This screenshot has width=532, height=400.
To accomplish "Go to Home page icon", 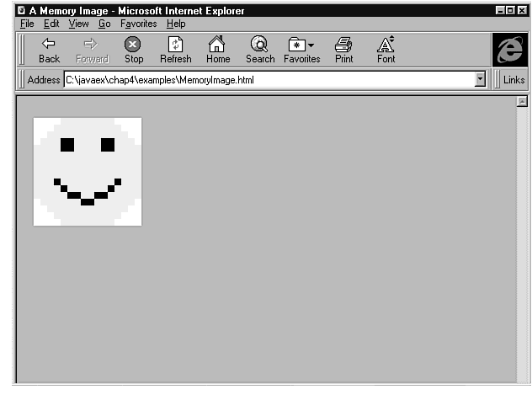I will coord(217,44).
